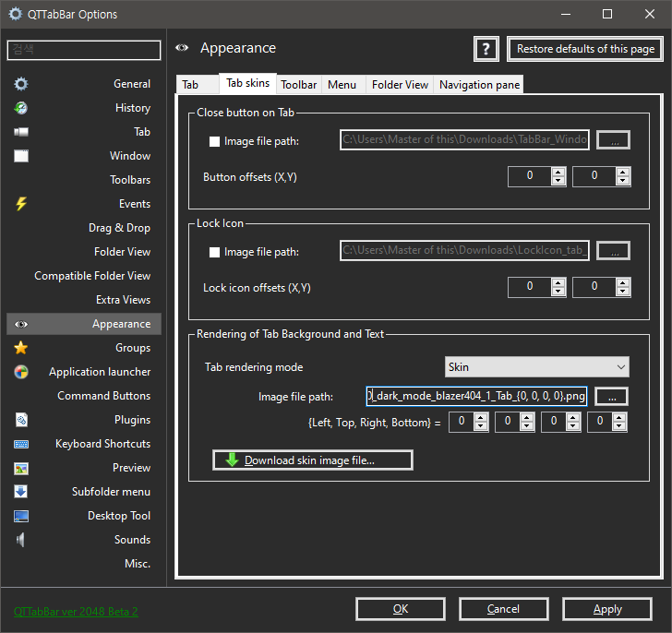Click the Application launcher colorful icon
This screenshot has height=633, width=672.
coord(21,372)
